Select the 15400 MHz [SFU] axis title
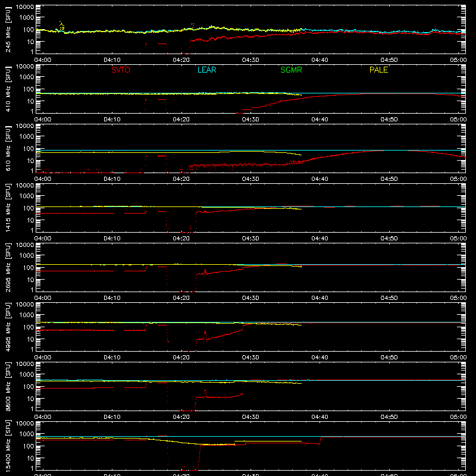This screenshot has height=476, width=476. tap(8, 446)
